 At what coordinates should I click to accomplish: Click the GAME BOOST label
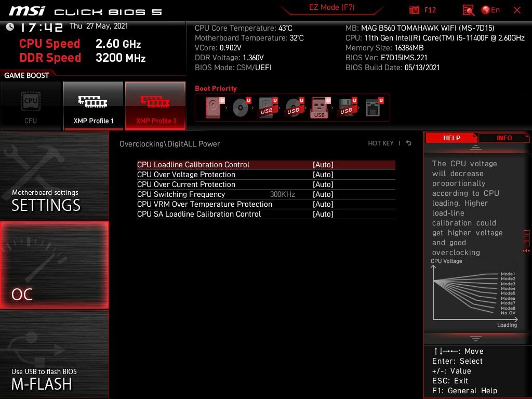click(26, 75)
